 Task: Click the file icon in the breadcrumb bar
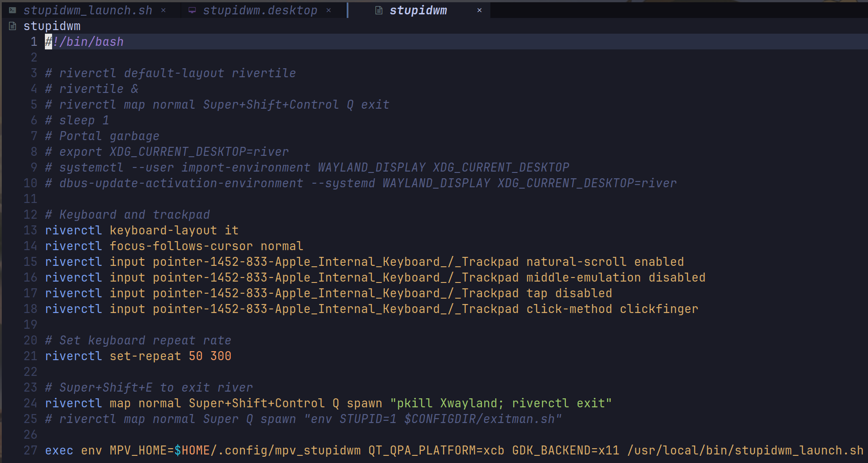coord(13,26)
